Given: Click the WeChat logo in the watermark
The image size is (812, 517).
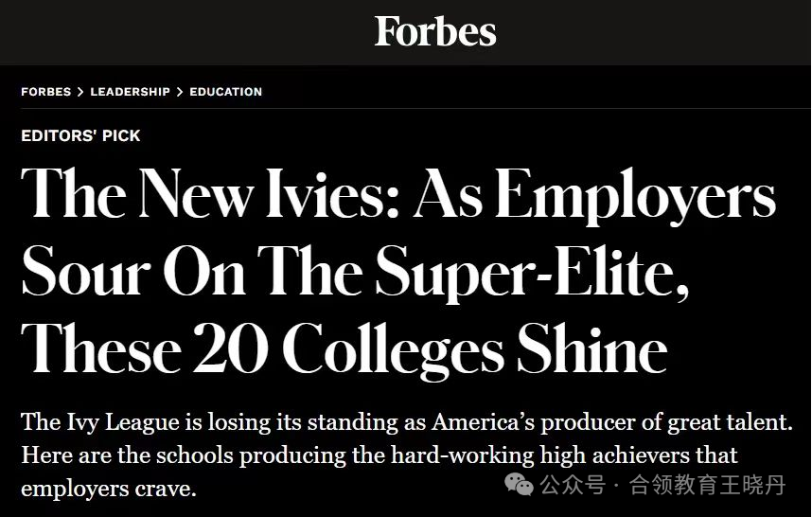Looking at the screenshot, I should (x=519, y=485).
